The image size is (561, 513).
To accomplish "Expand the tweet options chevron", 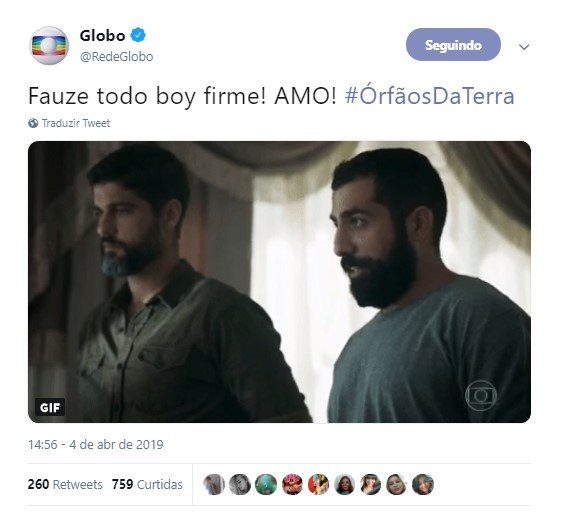I will (524, 47).
